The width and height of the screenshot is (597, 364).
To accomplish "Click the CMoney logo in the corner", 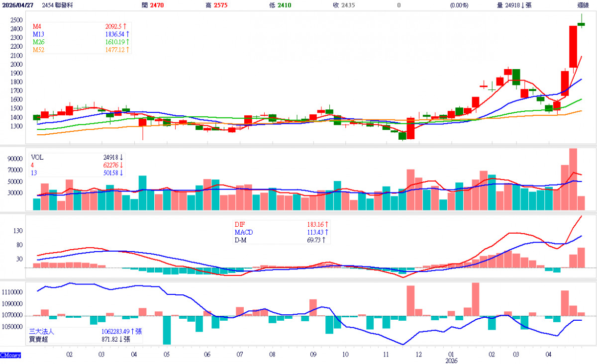I will point(10,355).
